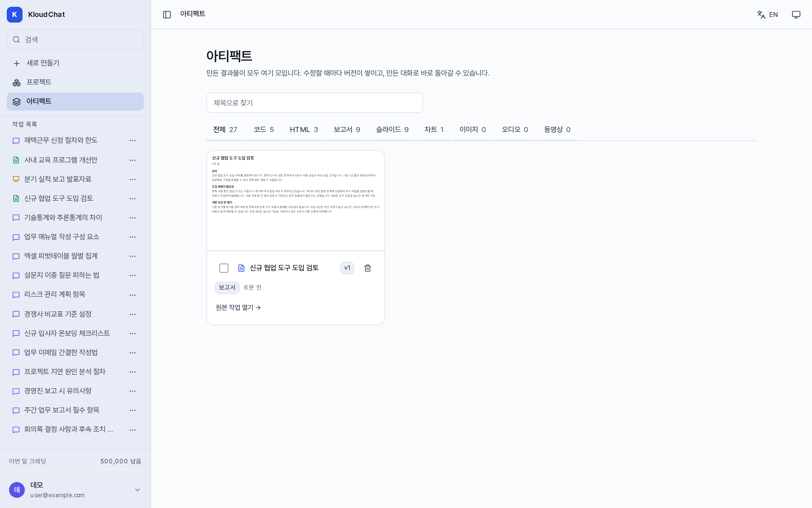
Task: Open more menu for 신규 입사자 온보딩 체크리스트
Action: coord(133,333)
